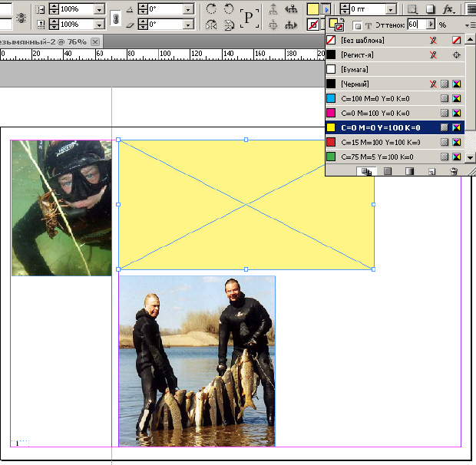Expand the tint slider arrow
Viewport: 476px width, 465px height.
431,25
